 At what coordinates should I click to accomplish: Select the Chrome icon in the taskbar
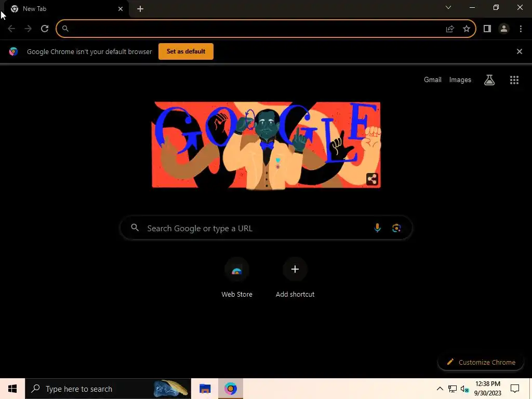pyautogui.click(x=230, y=389)
